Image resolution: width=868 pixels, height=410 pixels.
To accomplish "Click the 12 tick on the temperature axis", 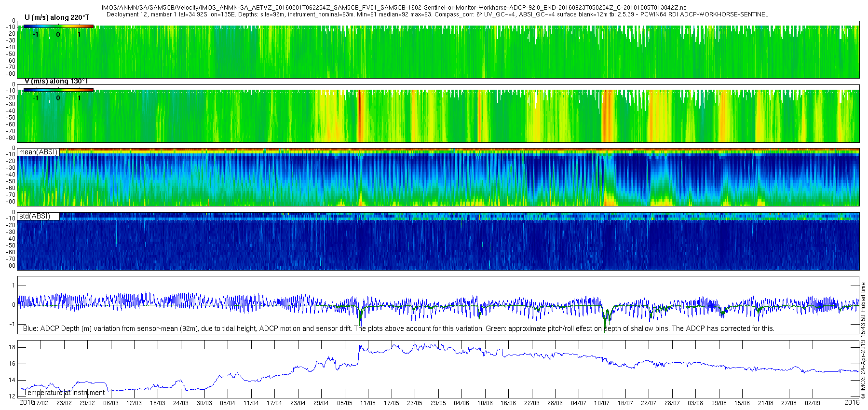I will pos(13,396).
